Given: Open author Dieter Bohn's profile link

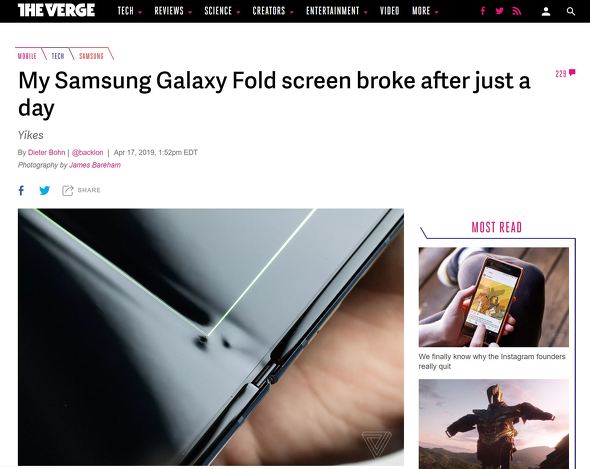Looking at the screenshot, I should click(46, 152).
